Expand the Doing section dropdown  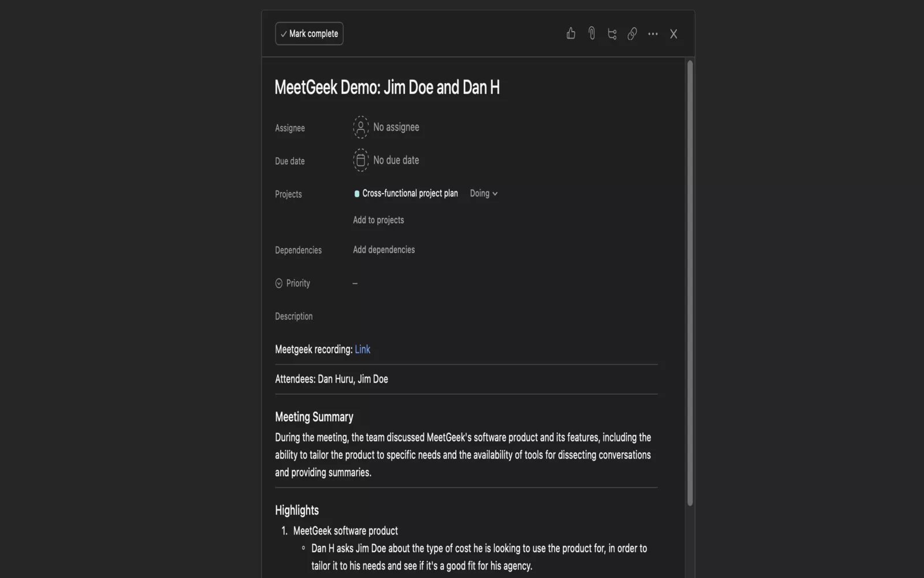click(483, 194)
